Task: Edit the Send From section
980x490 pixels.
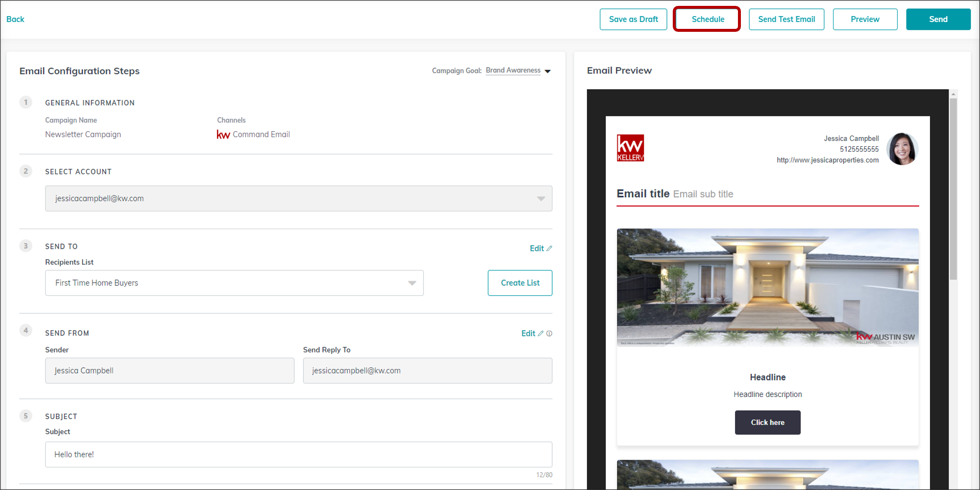Action: pyautogui.click(x=528, y=333)
